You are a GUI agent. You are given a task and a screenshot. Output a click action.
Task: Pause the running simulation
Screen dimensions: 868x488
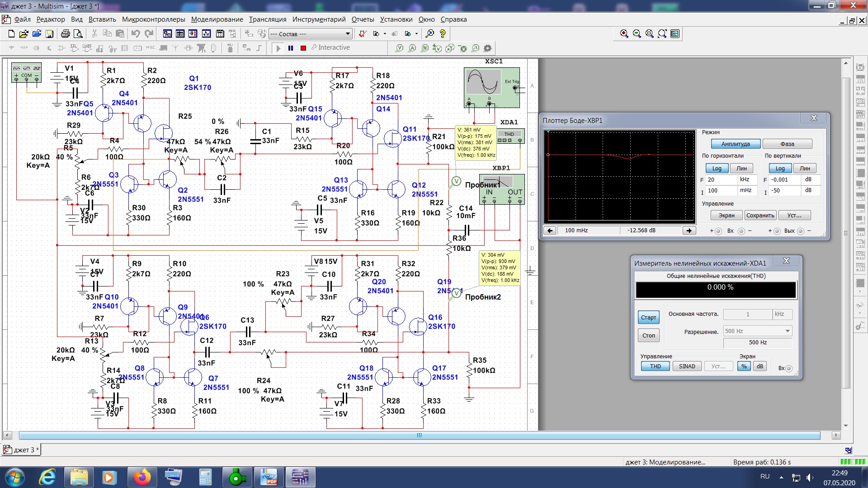291,48
